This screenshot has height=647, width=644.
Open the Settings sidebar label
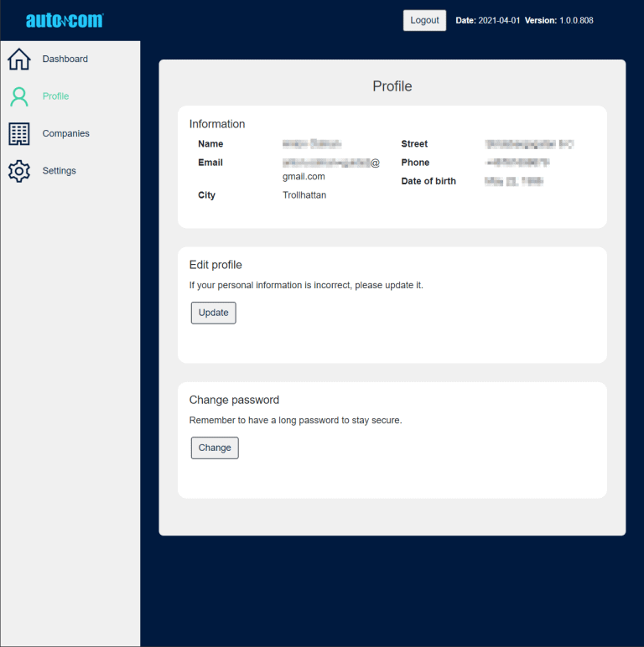[x=59, y=171]
